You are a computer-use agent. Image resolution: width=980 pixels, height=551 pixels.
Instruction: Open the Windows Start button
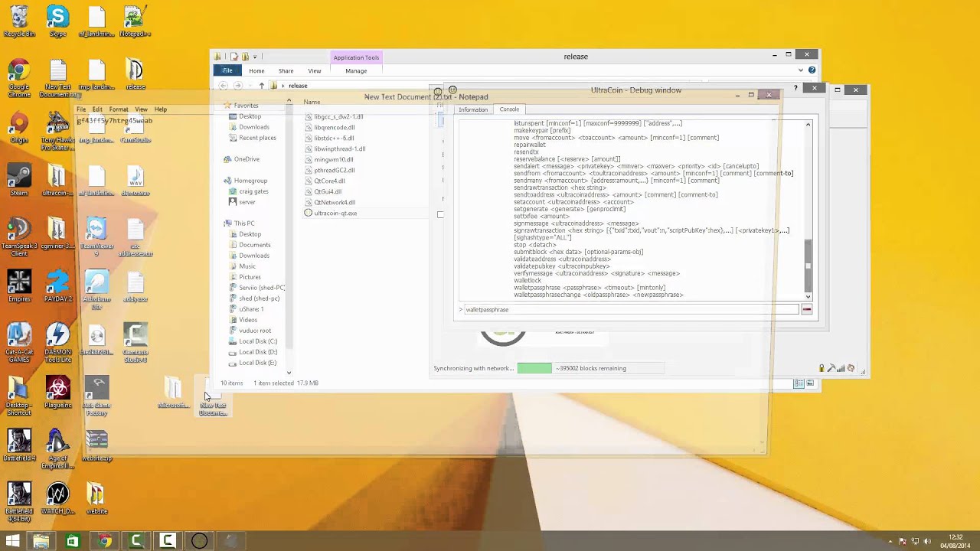click(x=13, y=541)
